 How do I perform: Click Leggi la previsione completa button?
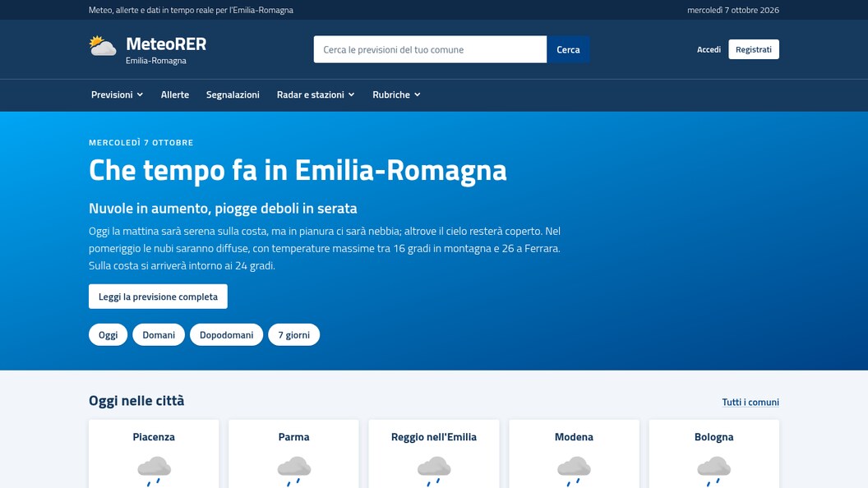tap(158, 297)
